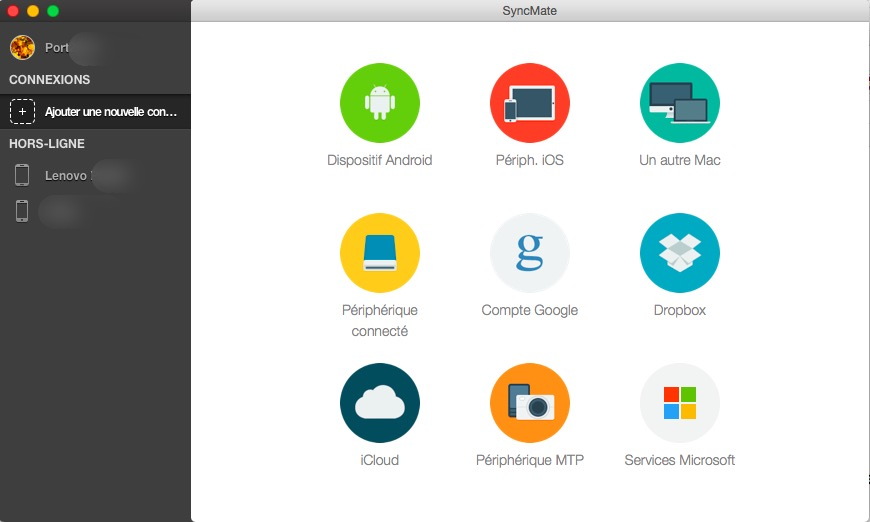Choose the Dropbox connection icon

click(x=679, y=253)
